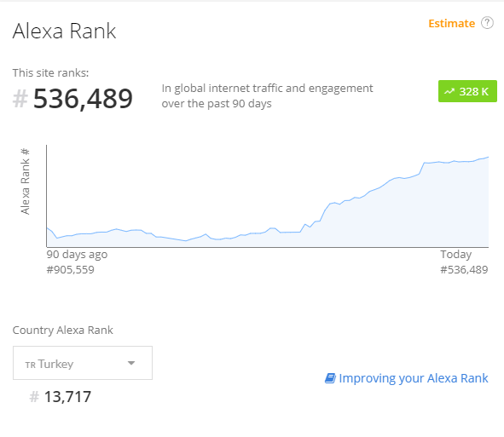Click the book icon beside Improving link
The width and height of the screenshot is (504, 437).
(x=330, y=378)
